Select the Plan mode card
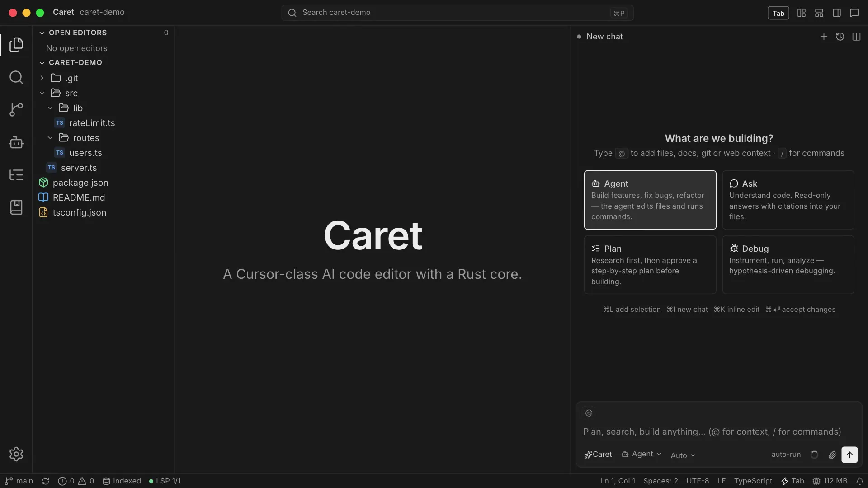 650,265
